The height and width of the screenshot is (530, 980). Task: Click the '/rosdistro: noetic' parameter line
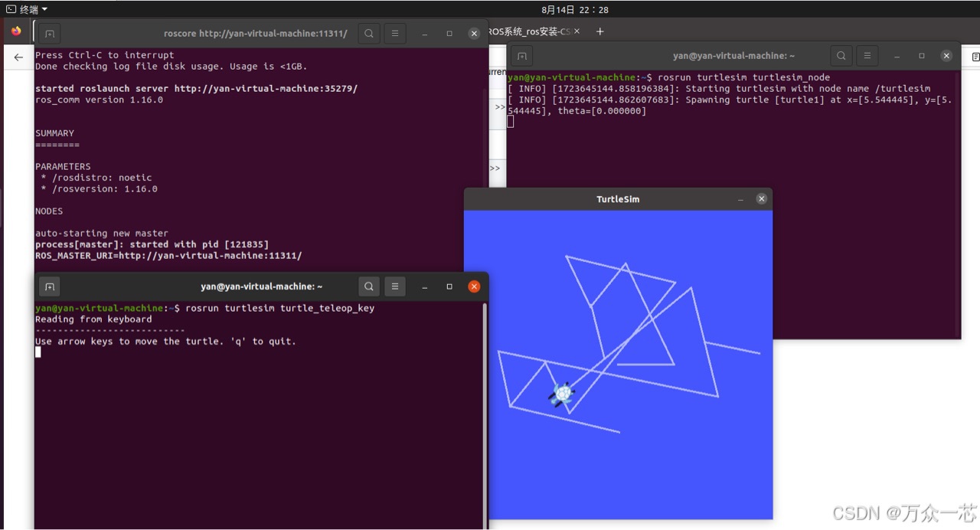pos(96,178)
